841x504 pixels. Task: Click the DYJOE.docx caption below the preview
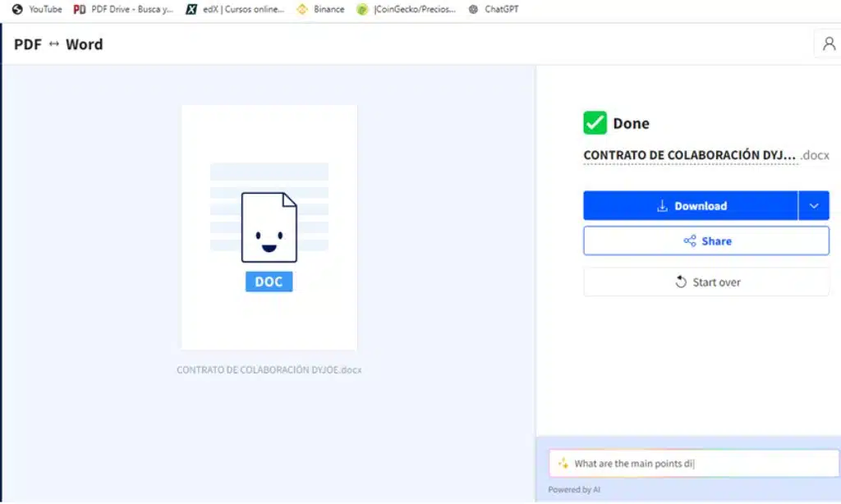pos(269,370)
